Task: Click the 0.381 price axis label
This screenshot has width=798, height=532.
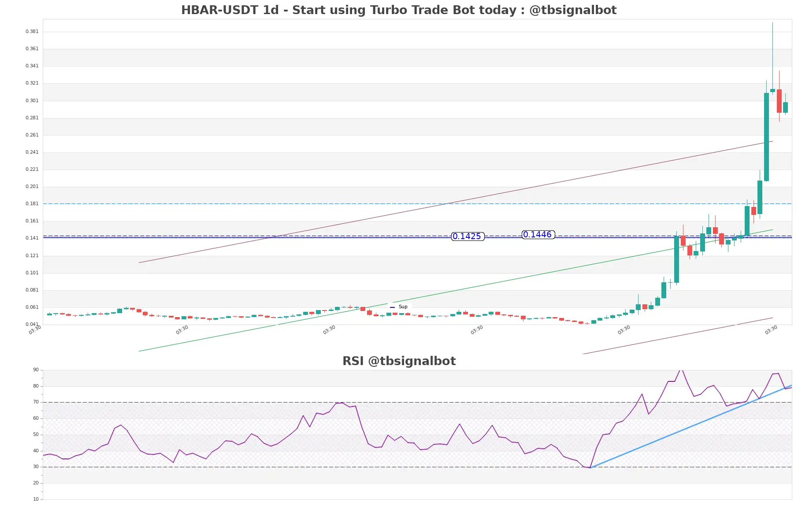Action: 32,31
